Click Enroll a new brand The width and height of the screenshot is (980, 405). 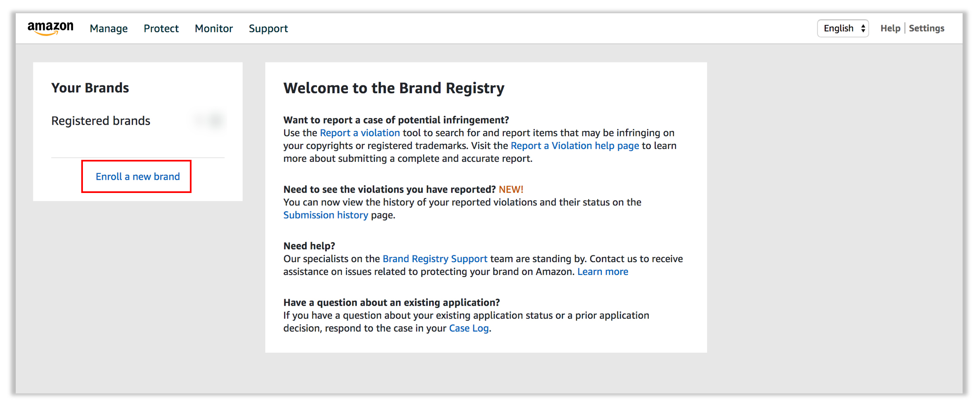(138, 176)
